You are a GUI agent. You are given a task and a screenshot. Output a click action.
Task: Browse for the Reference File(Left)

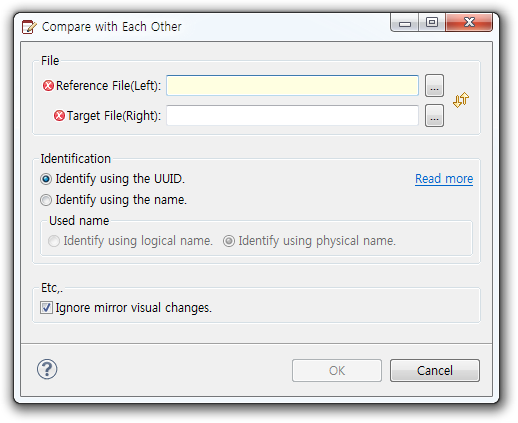point(434,86)
